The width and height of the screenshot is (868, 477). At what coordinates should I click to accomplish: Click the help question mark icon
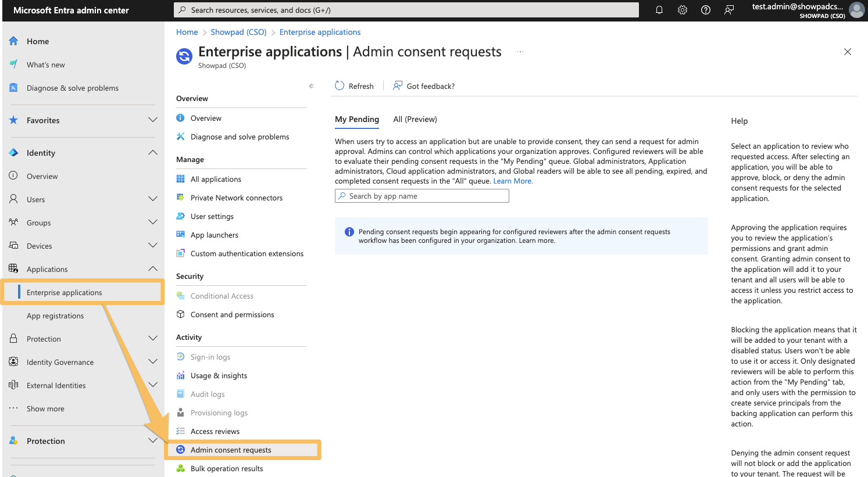[706, 10]
